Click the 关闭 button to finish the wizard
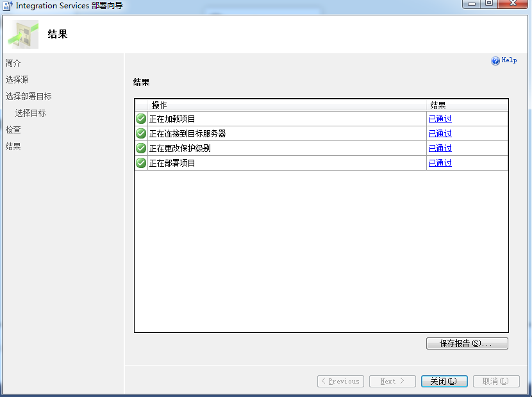Screen dimensions: 532x397 point(444,380)
